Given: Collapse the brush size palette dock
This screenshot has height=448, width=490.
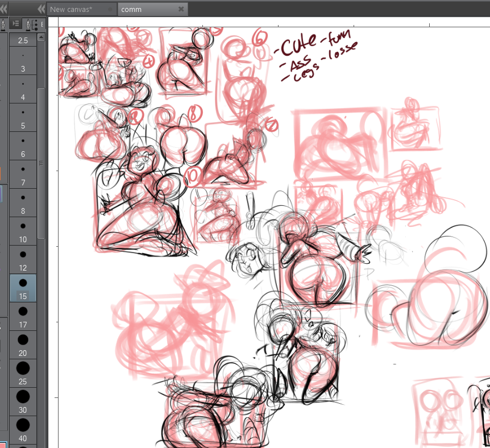Looking at the screenshot, I should click(41, 9).
